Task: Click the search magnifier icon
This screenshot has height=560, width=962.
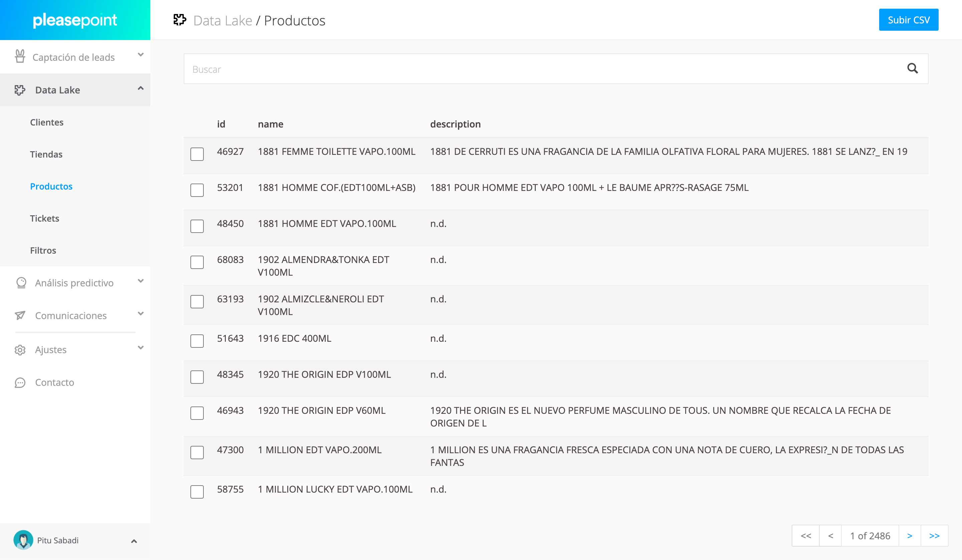Action: click(912, 69)
